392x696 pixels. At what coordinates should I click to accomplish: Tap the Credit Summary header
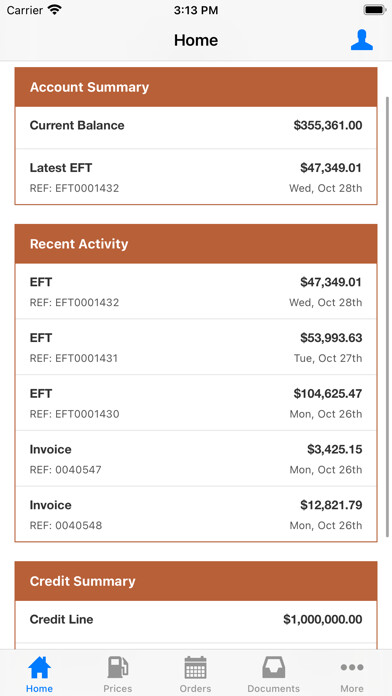point(196,581)
